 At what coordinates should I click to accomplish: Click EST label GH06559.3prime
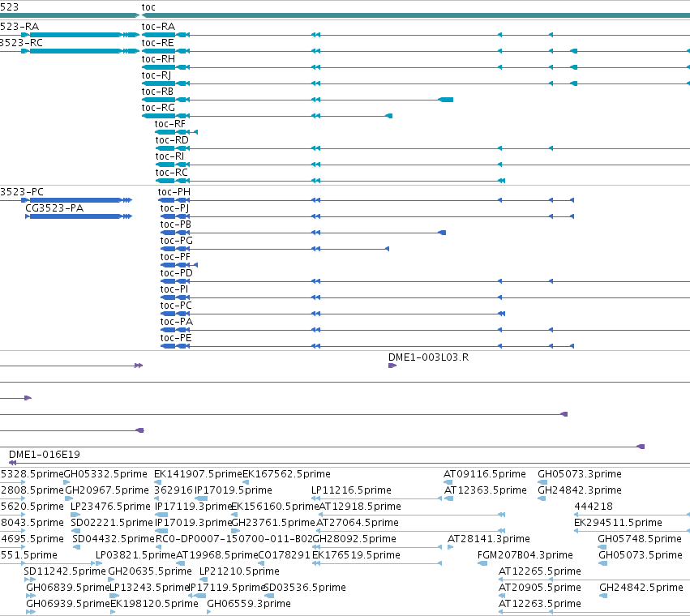click(x=249, y=604)
